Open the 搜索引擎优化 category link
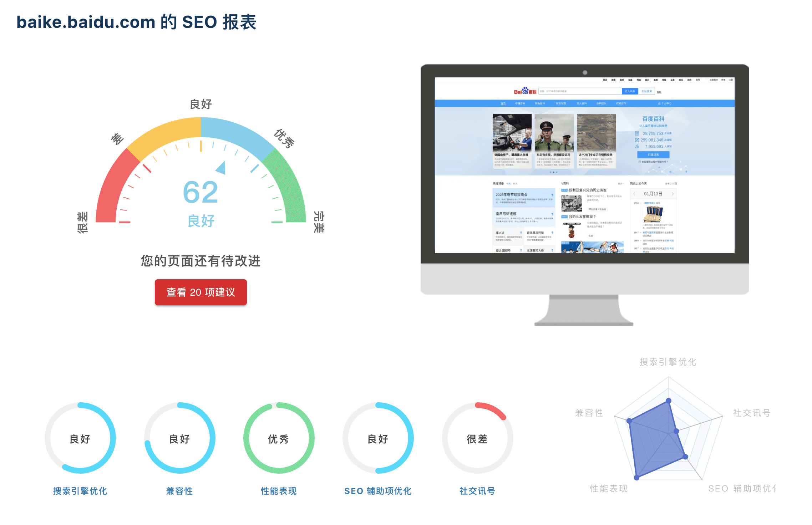The height and width of the screenshot is (525, 812). (x=80, y=491)
